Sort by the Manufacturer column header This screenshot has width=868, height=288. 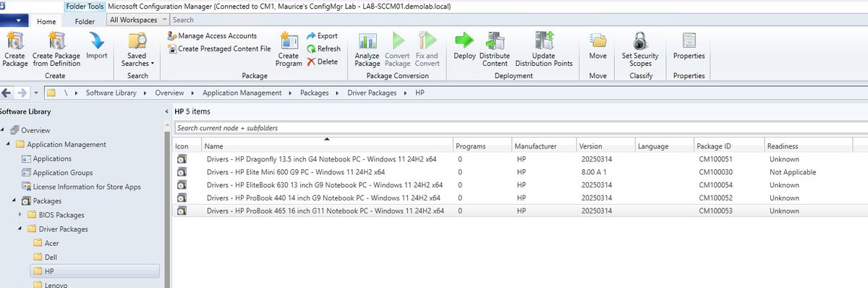pos(544,146)
